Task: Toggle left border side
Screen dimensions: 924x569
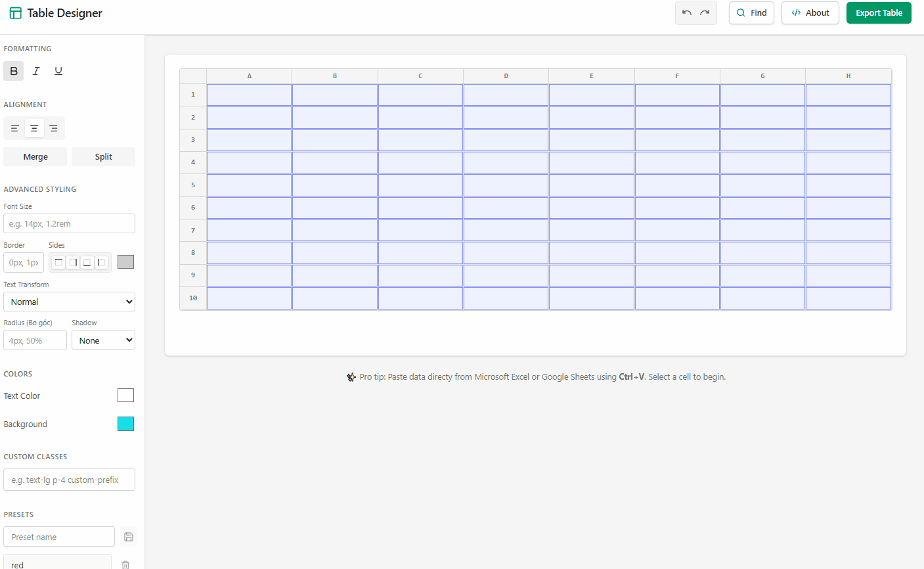Action: [x=101, y=262]
